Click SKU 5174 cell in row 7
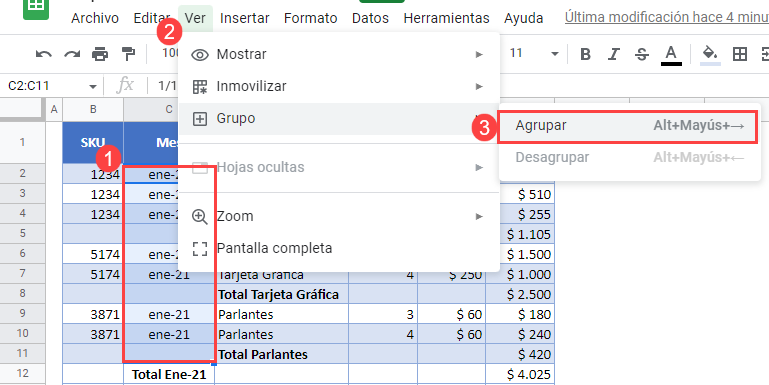Viewport: 769px width, 385px height. tap(93, 274)
